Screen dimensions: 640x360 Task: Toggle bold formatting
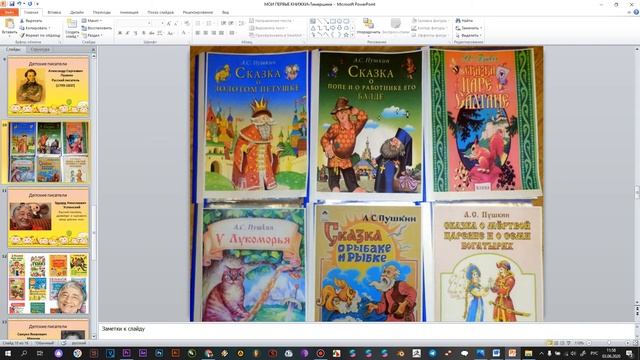(120, 33)
